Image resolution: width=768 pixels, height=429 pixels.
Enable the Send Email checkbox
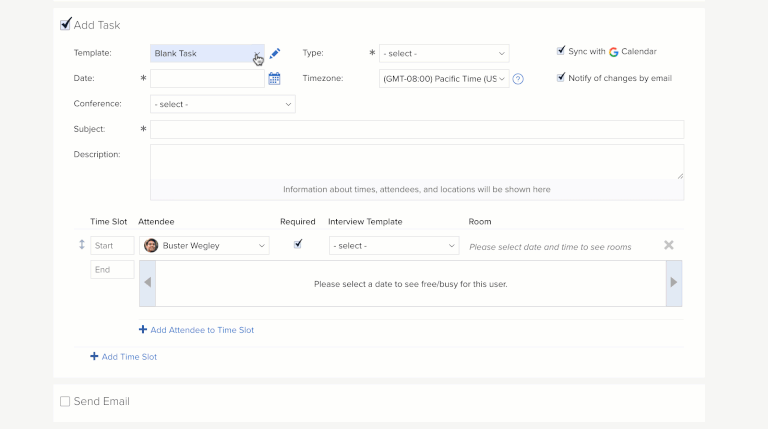click(x=65, y=402)
